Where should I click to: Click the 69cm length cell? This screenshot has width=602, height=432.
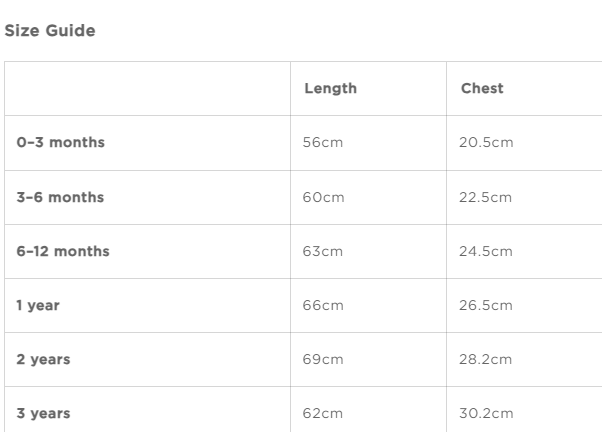pyautogui.click(x=323, y=359)
